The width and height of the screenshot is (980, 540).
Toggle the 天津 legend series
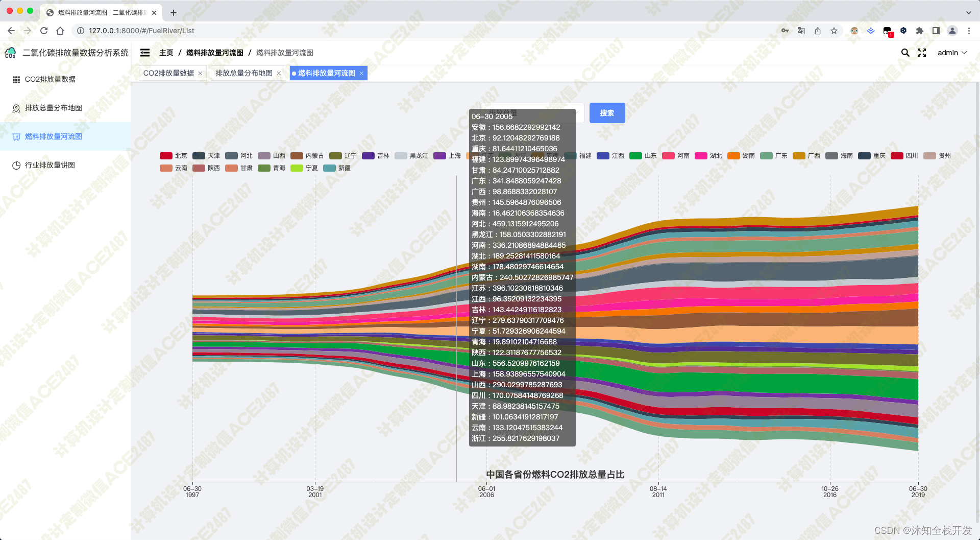pyautogui.click(x=206, y=156)
